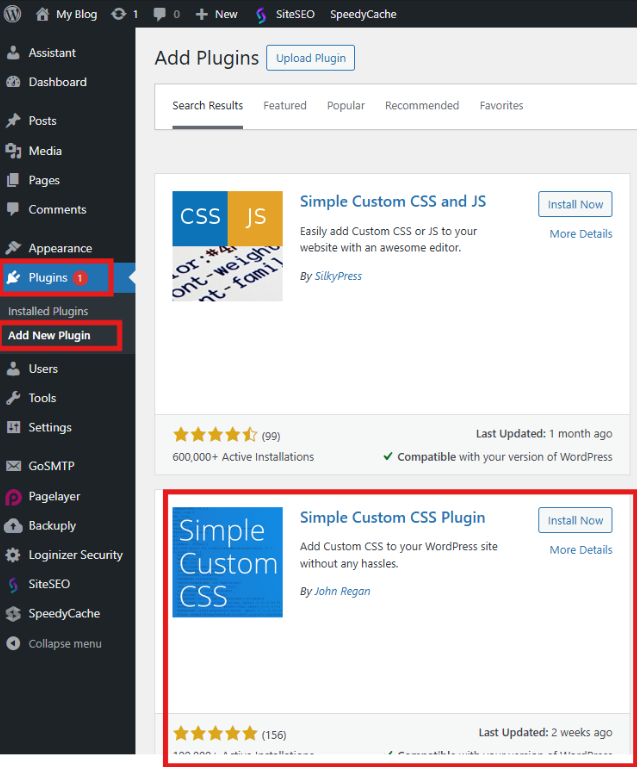Screen dimensions: 637x768
Task: Click the Pagelayer logo icon
Action: coord(13,497)
